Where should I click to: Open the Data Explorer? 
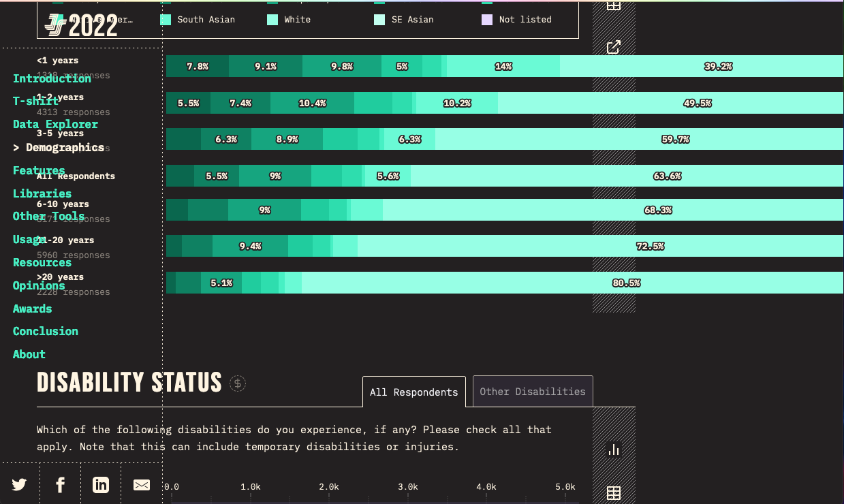(x=55, y=124)
